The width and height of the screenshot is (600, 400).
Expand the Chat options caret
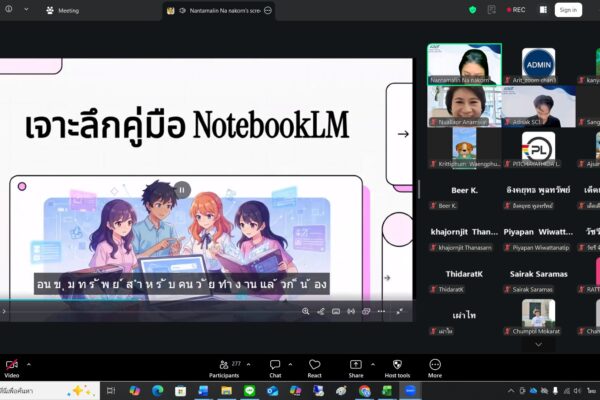(290, 364)
